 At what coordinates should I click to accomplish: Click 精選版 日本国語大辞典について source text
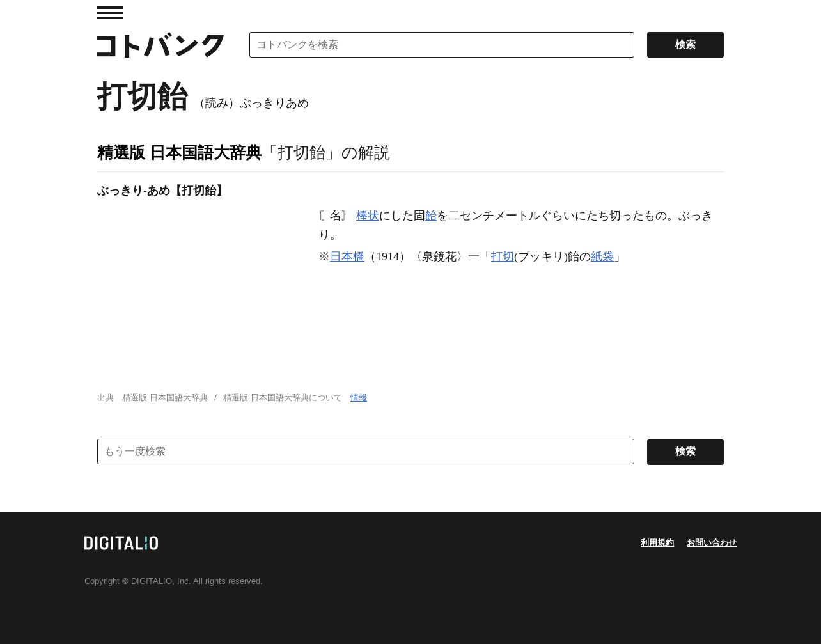(283, 398)
